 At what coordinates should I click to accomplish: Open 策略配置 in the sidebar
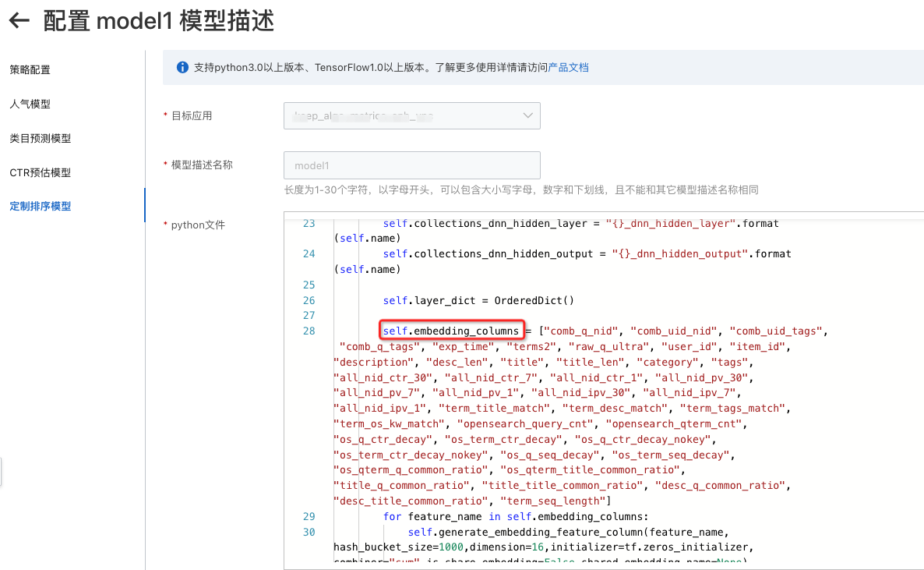tap(30, 69)
